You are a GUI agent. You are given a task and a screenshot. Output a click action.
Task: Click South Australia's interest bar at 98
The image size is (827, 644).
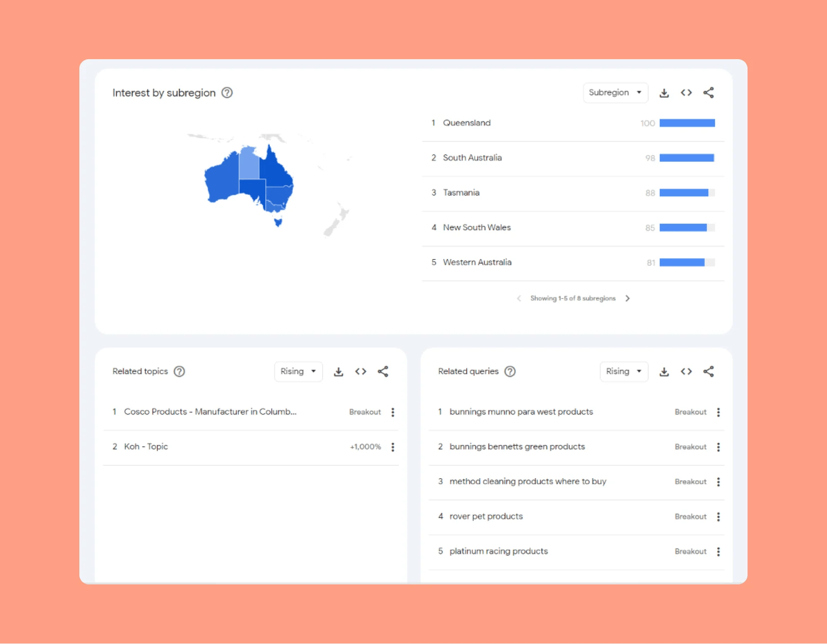pos(687,158)
